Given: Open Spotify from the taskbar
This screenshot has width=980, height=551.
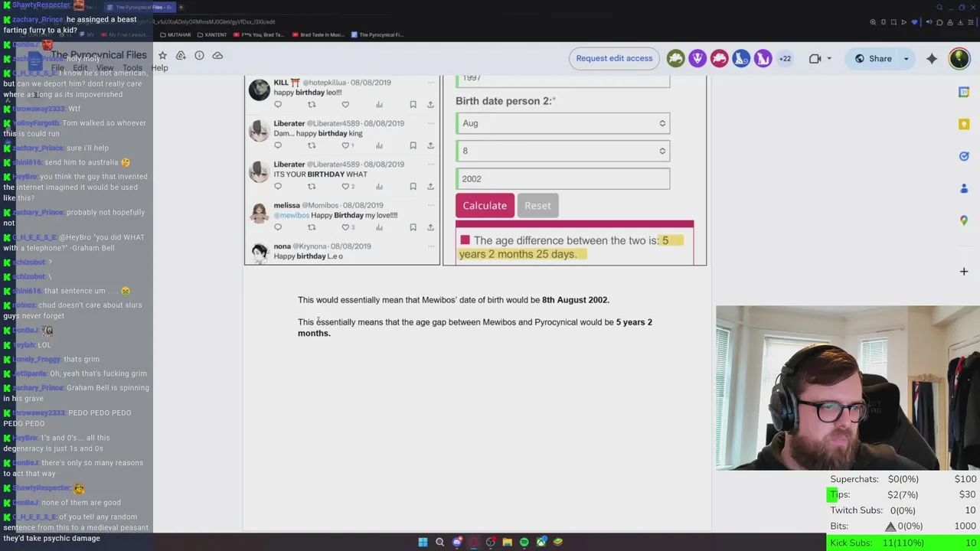Looking at the screenshot, I should tap(524, 542).
